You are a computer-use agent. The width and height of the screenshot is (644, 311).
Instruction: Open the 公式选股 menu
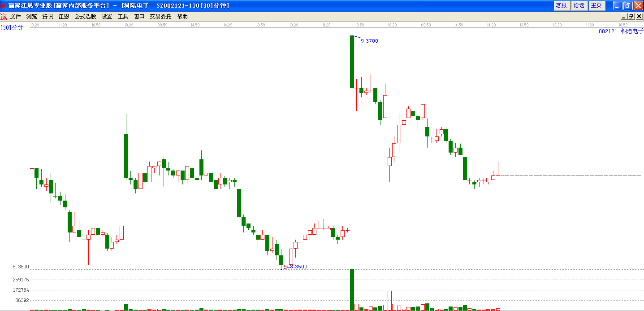86,17
